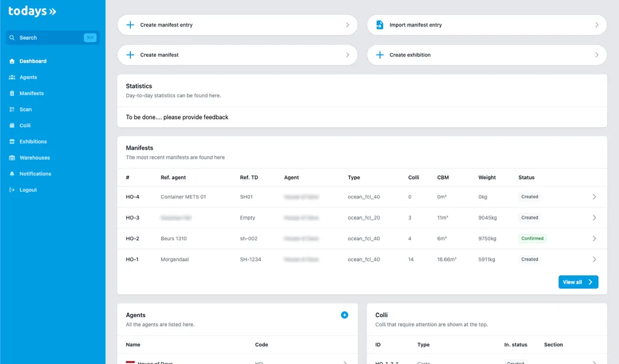Click the search keyboard shortcut badge

click(90, 38)
